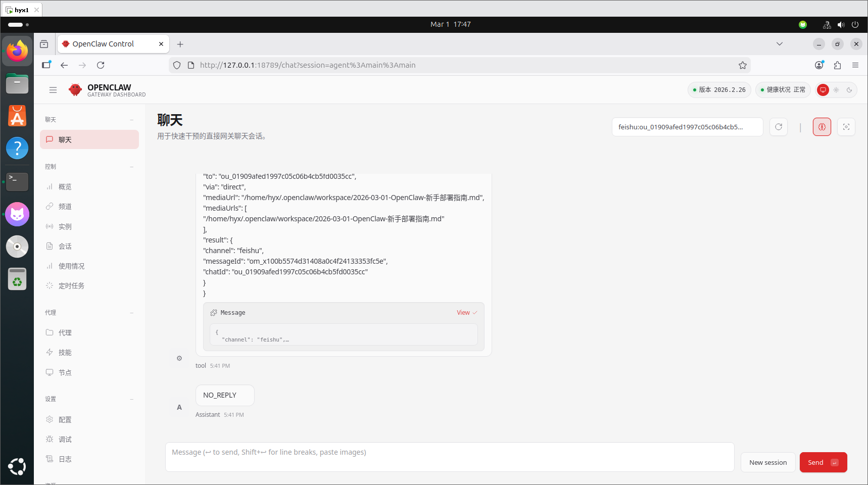
Task: List all tabs dropdown arrow
Action: (780, 44)
